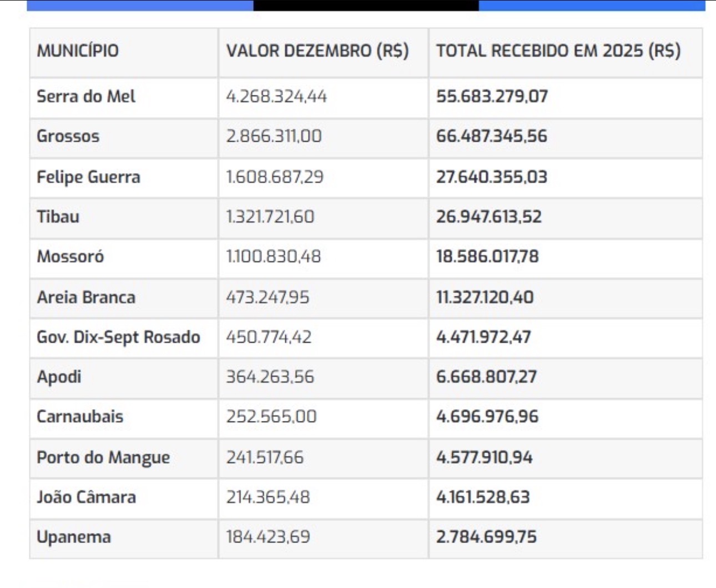Screen dimensions: 716x588
Task: Click the December value 4.268.324,44
Action: [276, 97]
